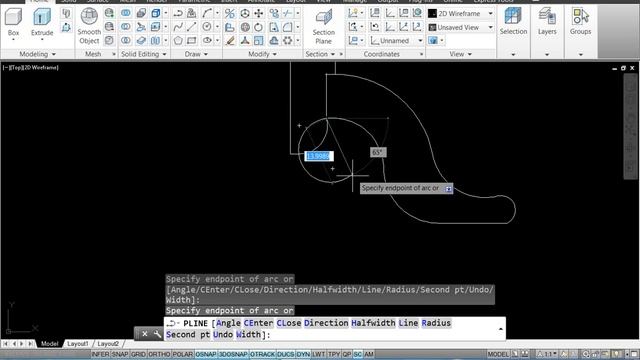Image resolution: width=640 pixels, height=360 pixels.
Task: Close the command line with X icon
Action: point(144,334)
